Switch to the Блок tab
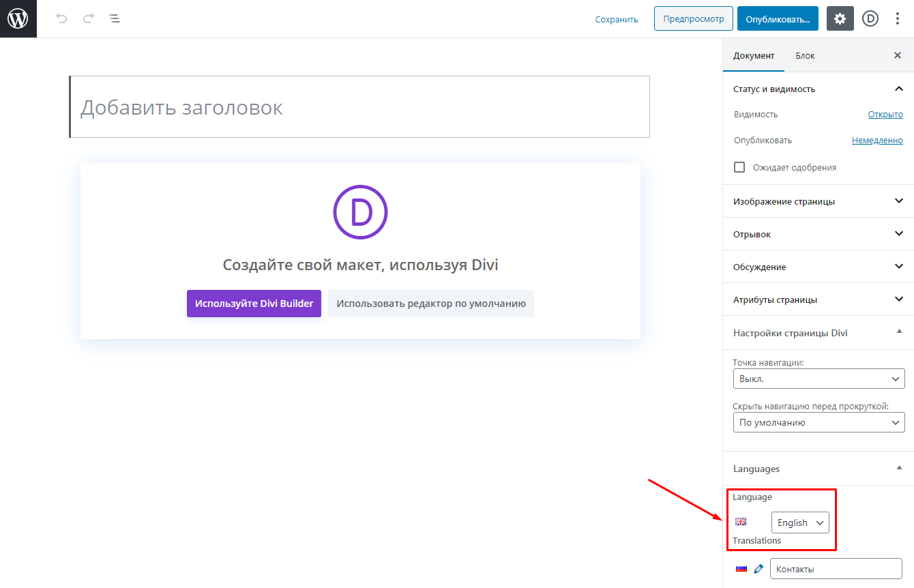 pos(805,55)
